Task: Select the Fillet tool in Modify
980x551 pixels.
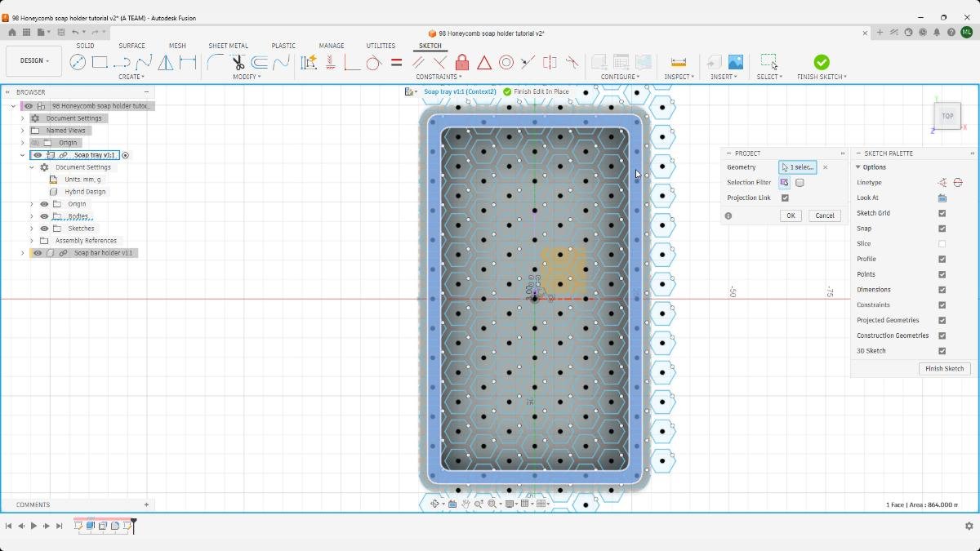Action: [x=216, y=62]
